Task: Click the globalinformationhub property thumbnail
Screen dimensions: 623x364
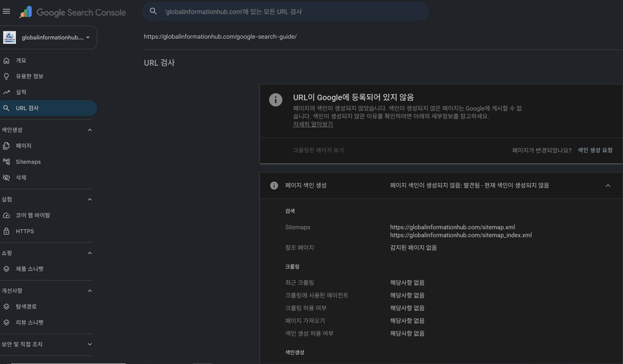Action: (10, 37)
